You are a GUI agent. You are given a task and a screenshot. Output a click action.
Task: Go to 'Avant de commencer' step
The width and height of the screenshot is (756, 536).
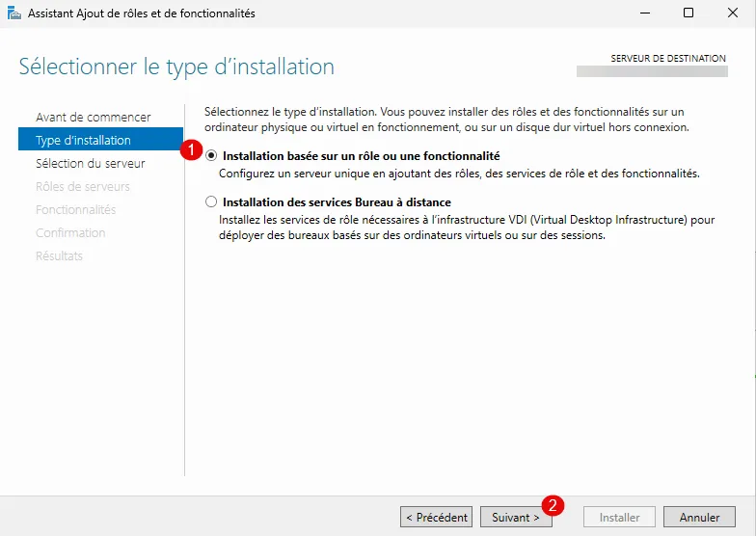coord(93,117)
